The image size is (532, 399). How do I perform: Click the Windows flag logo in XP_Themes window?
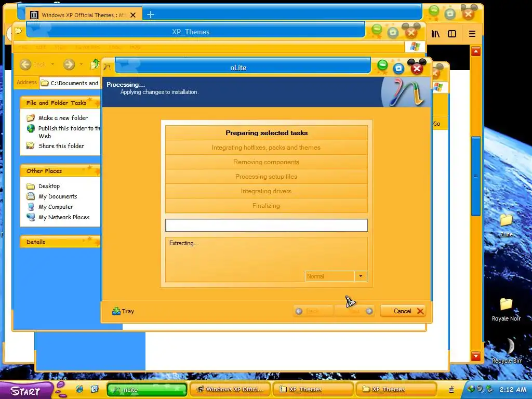(x=415, y=46)
